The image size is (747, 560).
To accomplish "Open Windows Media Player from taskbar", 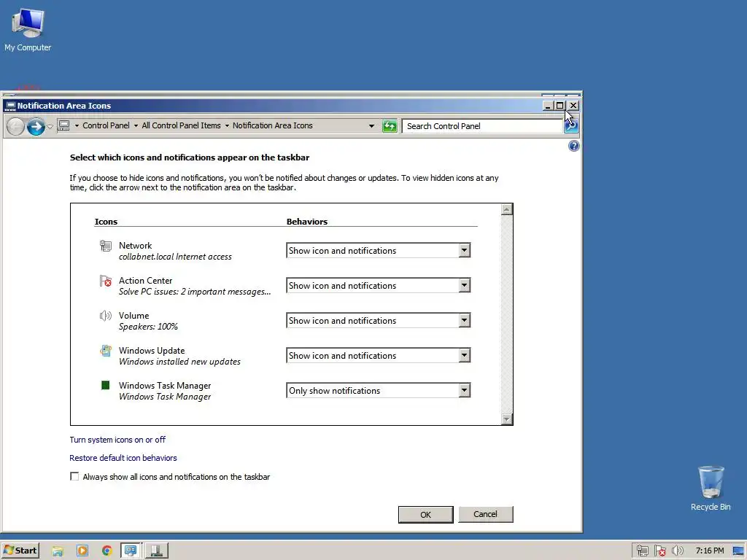I will pos(82,551).
